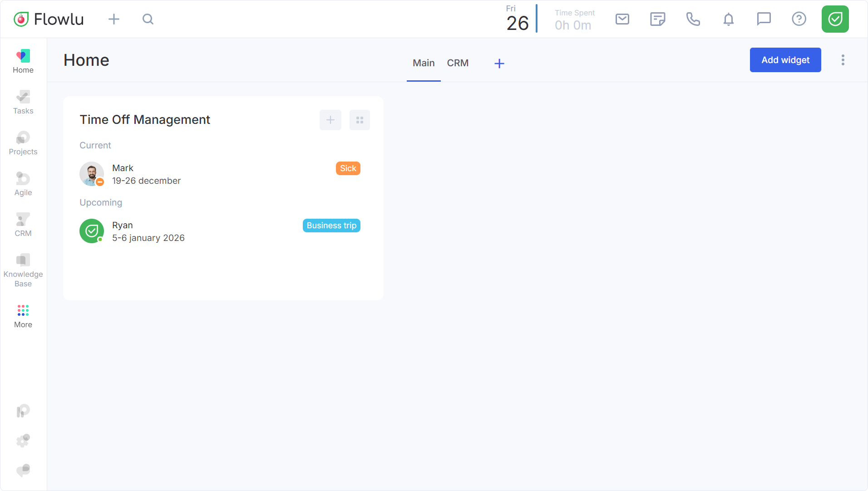Screen dimensions: 868x491
Task: Open Tasks in the sidebar
Action: (23, 103)
